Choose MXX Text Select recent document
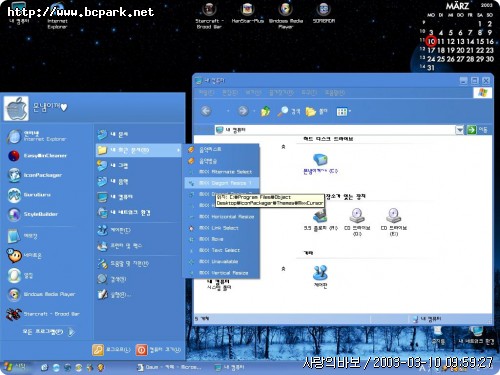This screenshot has width=500, height=375. coord(222,250)
